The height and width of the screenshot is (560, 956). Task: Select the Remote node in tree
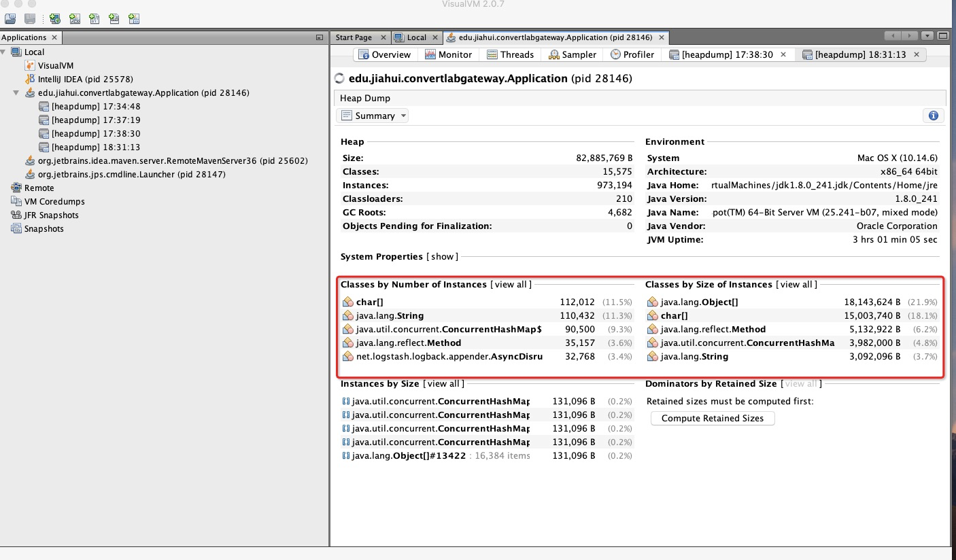[x=39, y=188]
